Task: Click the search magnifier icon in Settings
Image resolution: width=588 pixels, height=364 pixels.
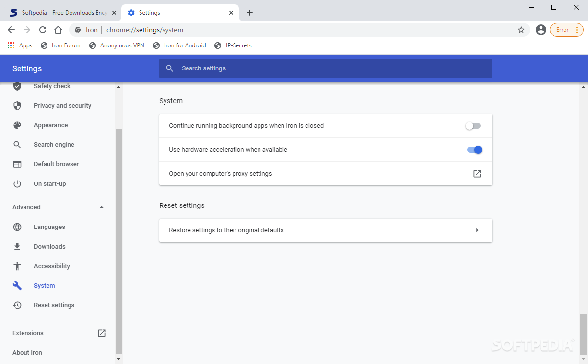Action: 170,68
